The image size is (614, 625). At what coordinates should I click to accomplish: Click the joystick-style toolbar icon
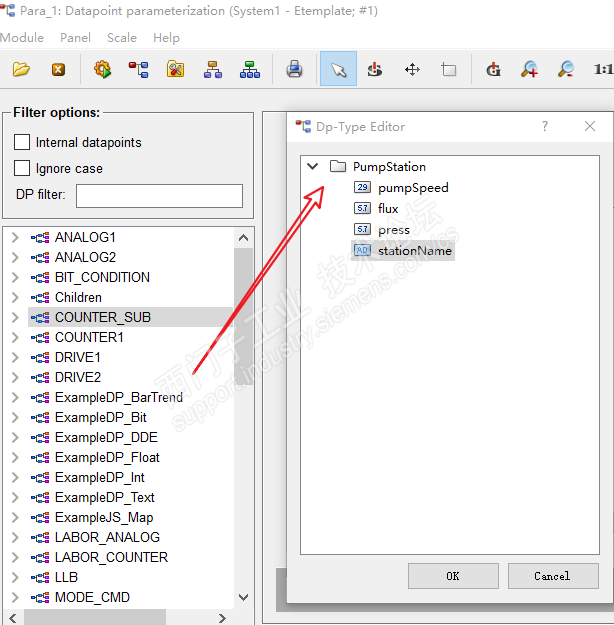pyautogui.click(x=375, y=70)
